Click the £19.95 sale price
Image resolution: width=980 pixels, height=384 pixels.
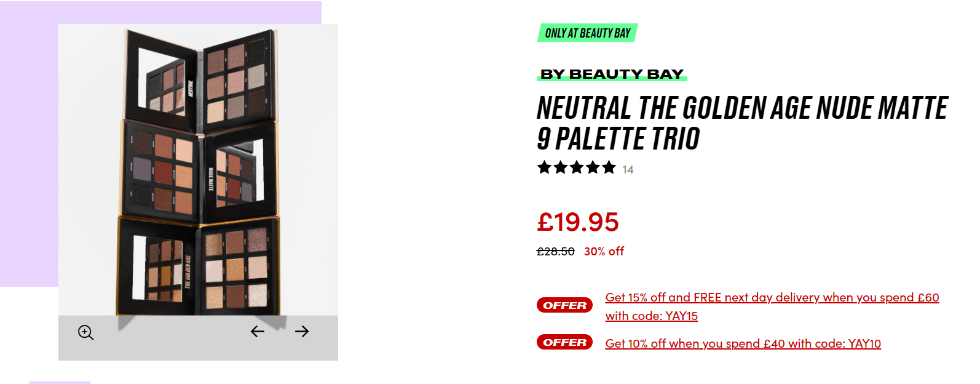[x=578, y=222]
